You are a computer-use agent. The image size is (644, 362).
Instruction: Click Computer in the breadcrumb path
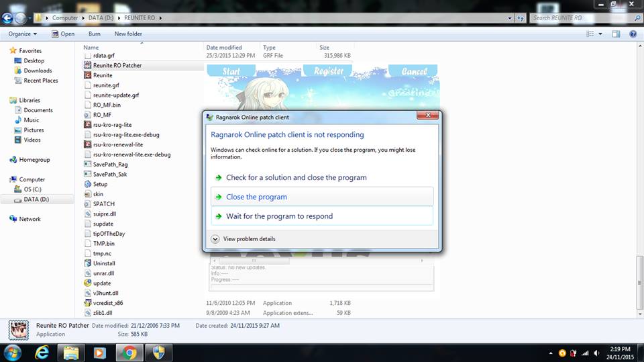(65, 18)
